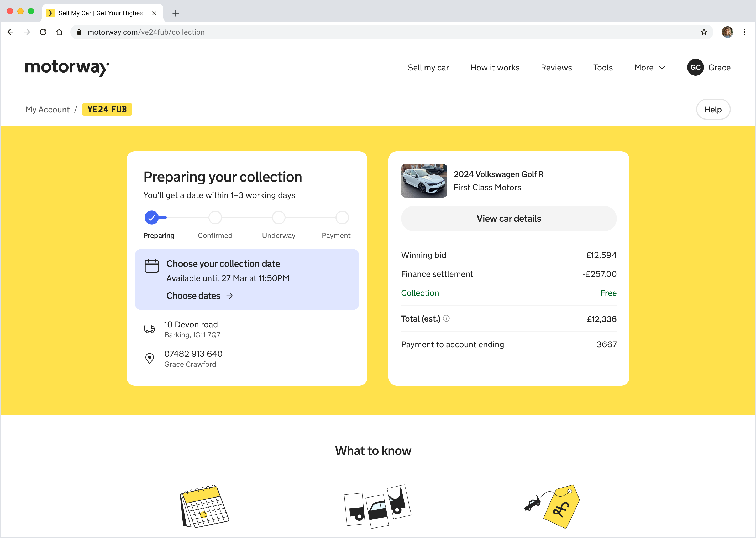Click the calendar icon beside collection date
The height and width of the screenshot is (538, 756).
pyautogui.click(x=152, y=266)
